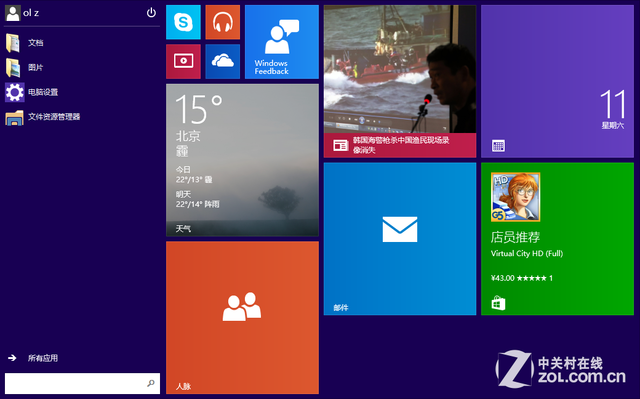640x399 pixels.
Task: Click tomorrow forecast 22°/14° 阵雨
Action: pyautogui.click(x=198, y=204)
